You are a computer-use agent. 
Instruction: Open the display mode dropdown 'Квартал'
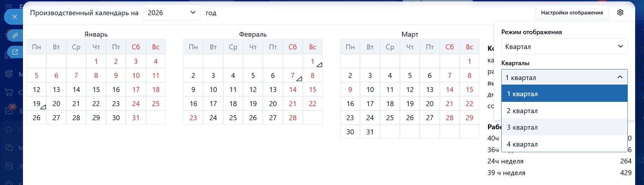pos(564,47)
